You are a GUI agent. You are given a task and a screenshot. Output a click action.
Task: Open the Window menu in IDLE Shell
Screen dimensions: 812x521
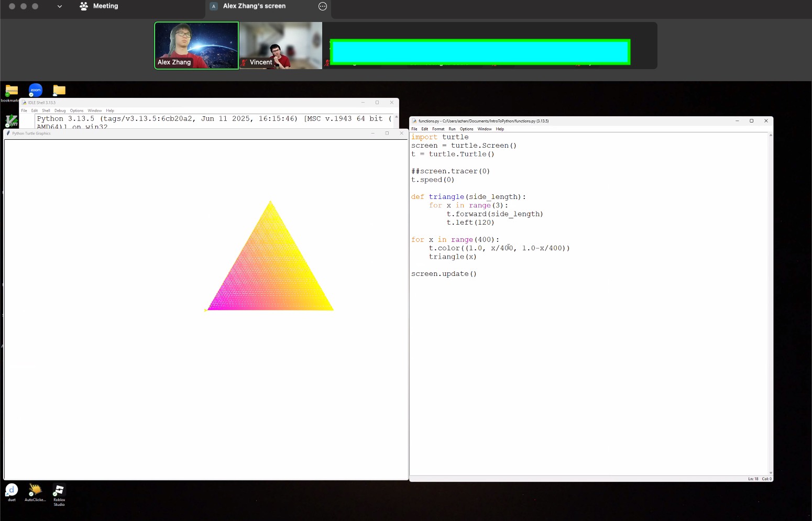coord(95,110)
